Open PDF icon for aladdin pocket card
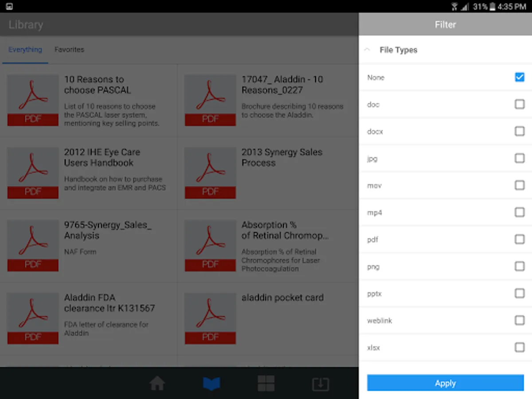Viewport: 532px width, 399px height. click(x=210, y=318)
